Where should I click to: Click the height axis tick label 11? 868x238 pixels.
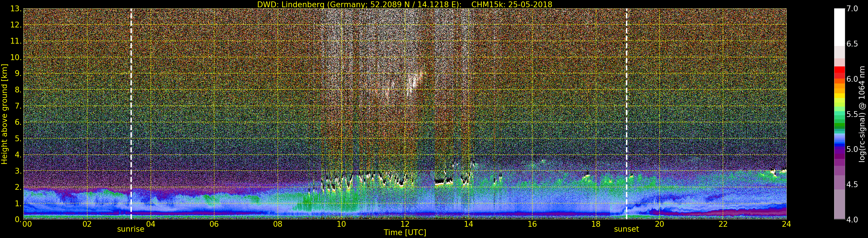point(16,41)
